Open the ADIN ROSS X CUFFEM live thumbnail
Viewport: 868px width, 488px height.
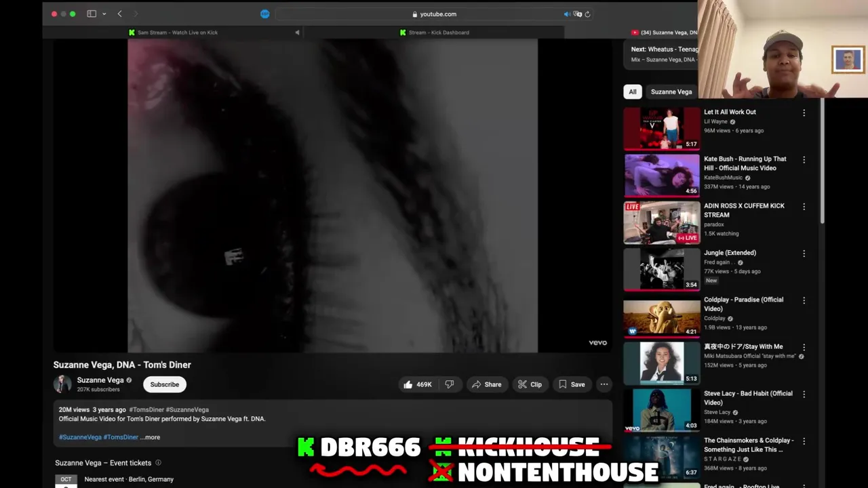[x=662, y=222]
